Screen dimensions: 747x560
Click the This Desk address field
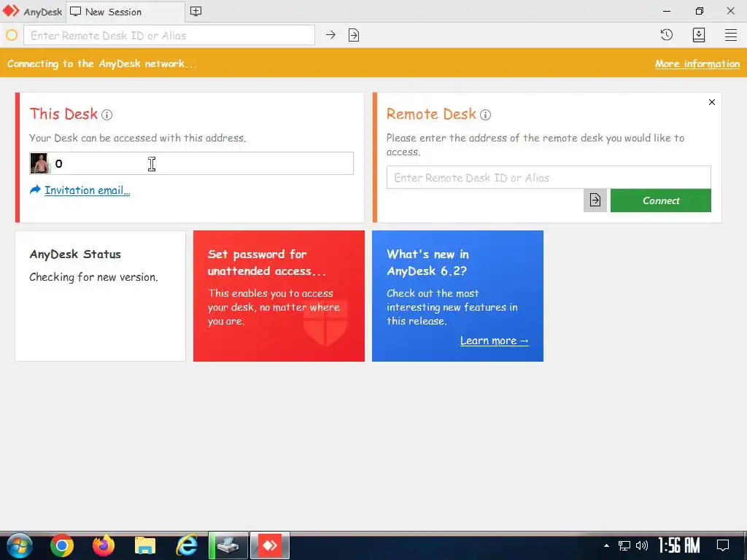[192, 163]
